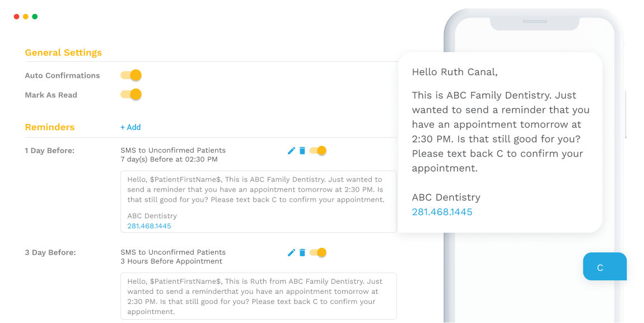644x323 pixels.
Task: Tap the blue C confirm button on the phone
Action: click(605, 266)
